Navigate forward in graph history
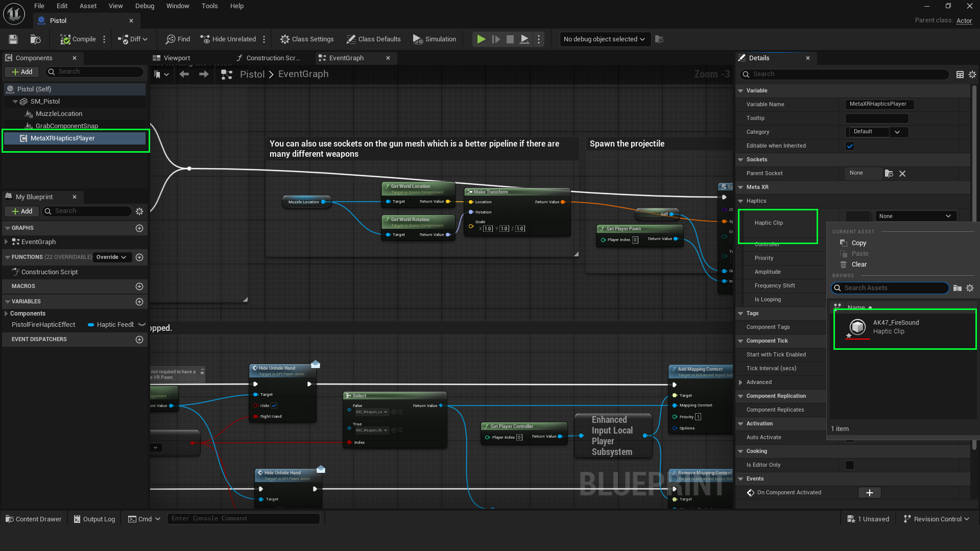 pyautogui.click(x=204, y=75)
